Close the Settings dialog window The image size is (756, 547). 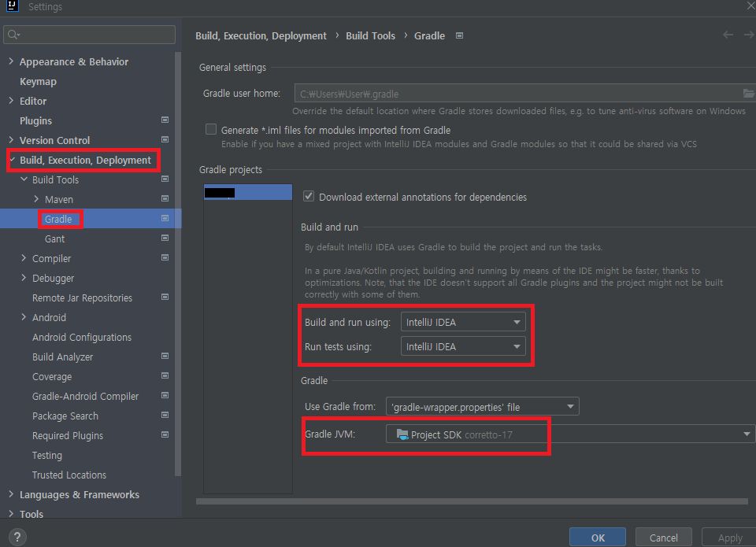click(x=750, y=6)
